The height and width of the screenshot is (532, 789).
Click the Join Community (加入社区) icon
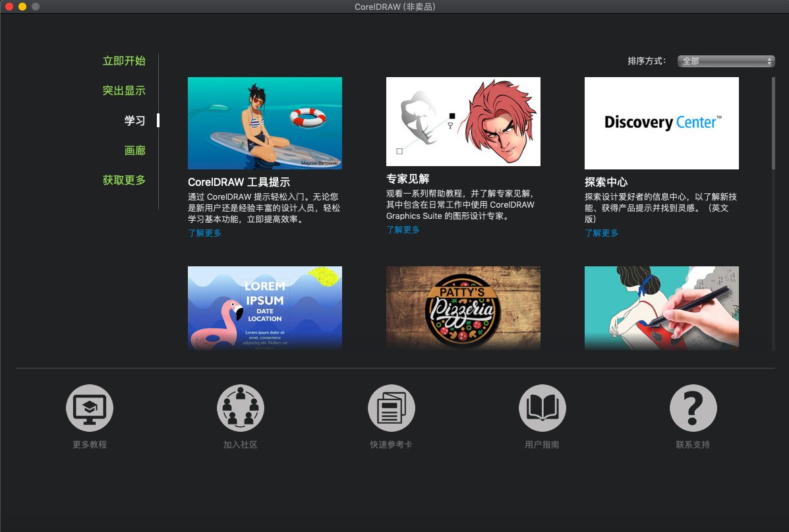pyautogui.click(x=241, y=408)
